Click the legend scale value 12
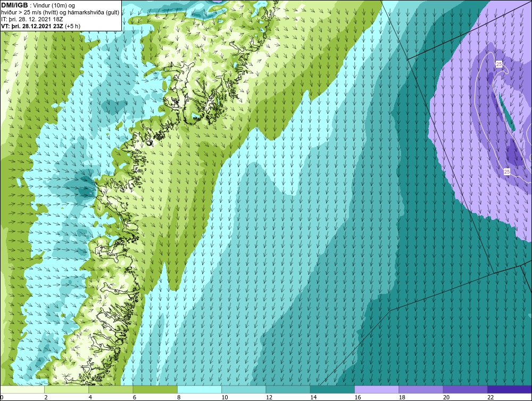Image resolution: width=532 pixels, height=401 pixels. 269,397
